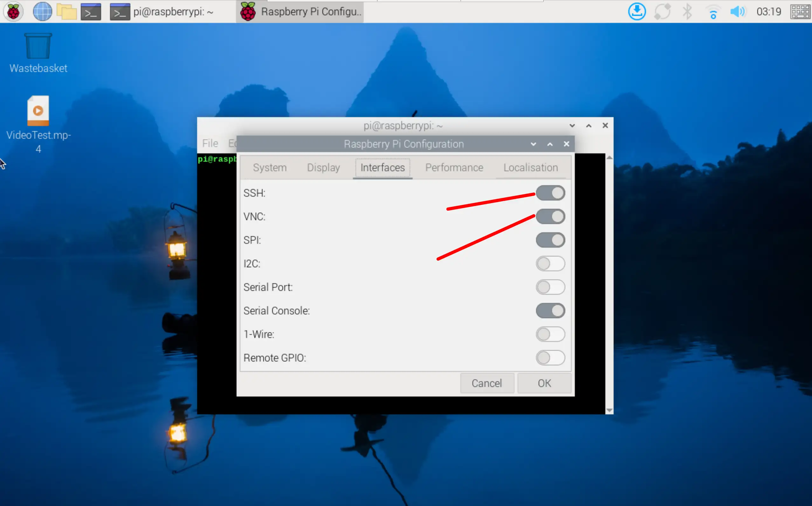Disable the Serial Console switch

[550, 311]
